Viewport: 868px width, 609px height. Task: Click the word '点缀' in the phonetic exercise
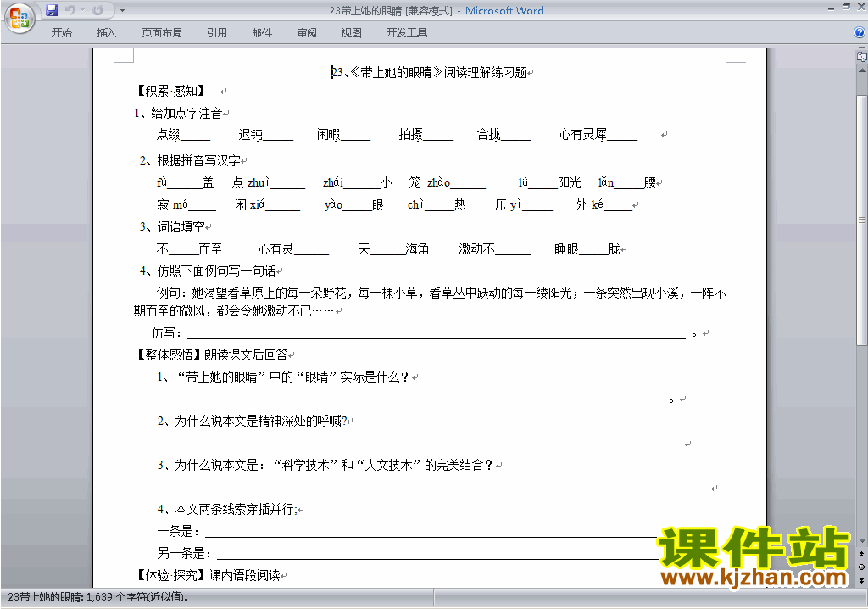point(169,135)
